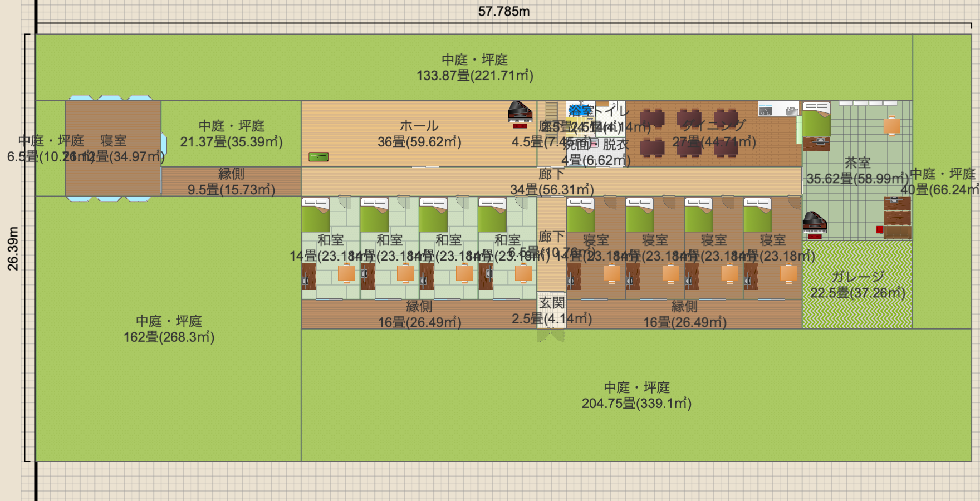Select the orange table in the 茶室

[892, 126]
